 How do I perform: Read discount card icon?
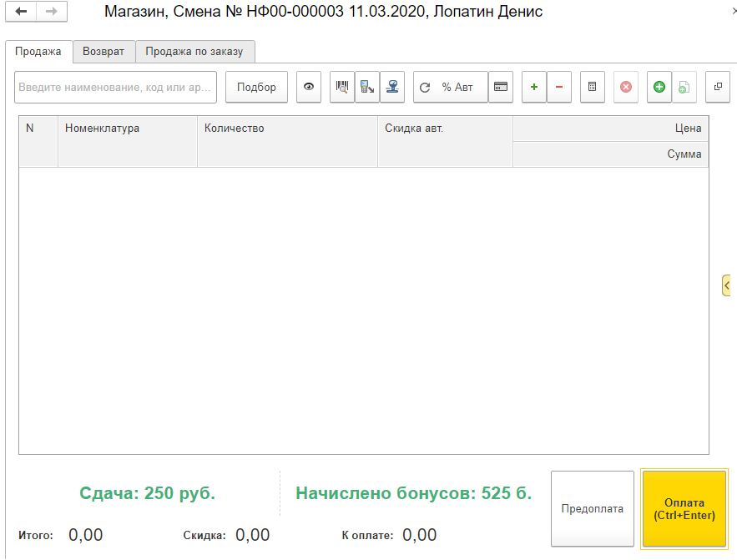pyautogui.click(x=501, y=87)
